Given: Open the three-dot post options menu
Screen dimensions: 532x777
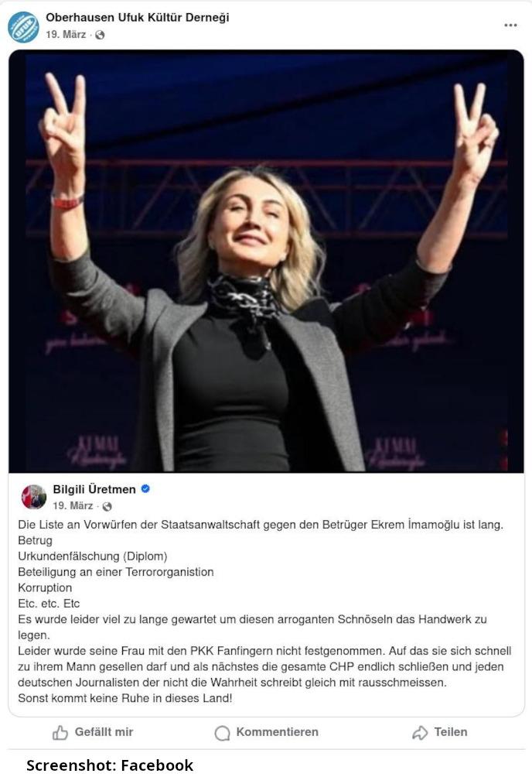Looking at the screenshot, I should point(510,26).
